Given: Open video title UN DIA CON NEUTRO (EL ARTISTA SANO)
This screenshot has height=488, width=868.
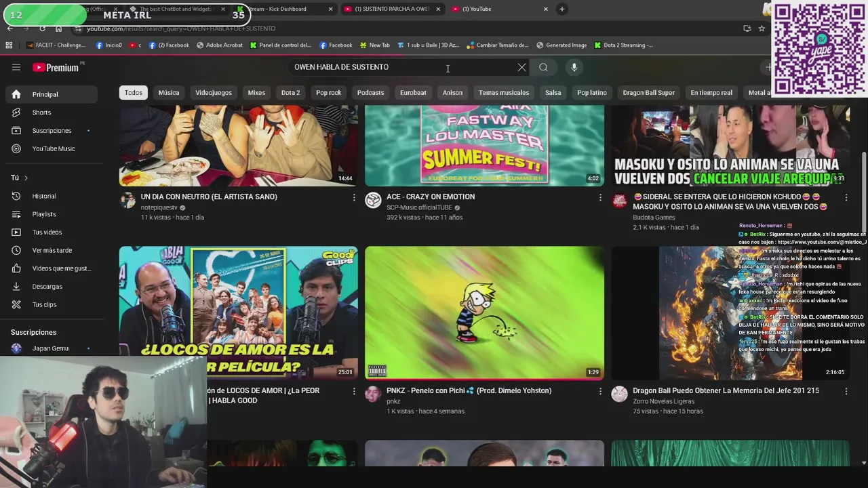Looking at the screenshot, I should [x=209, y=197].
